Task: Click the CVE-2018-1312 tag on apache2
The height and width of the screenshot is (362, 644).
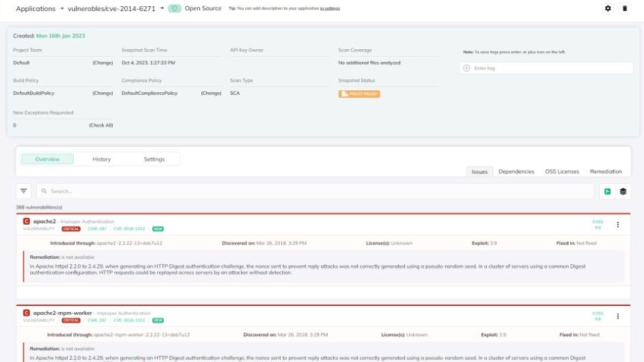Action: click(129, 229)
